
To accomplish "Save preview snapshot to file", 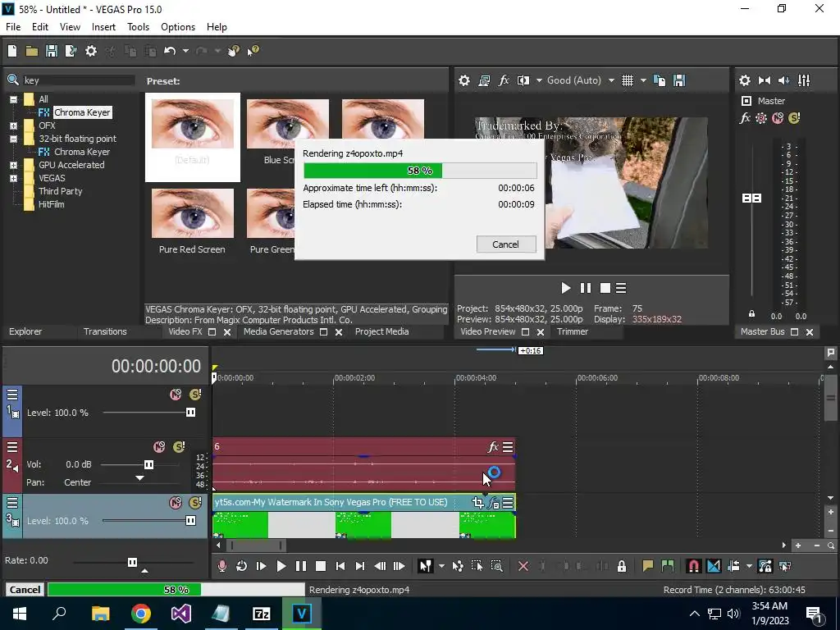I will tap(679, 80).
